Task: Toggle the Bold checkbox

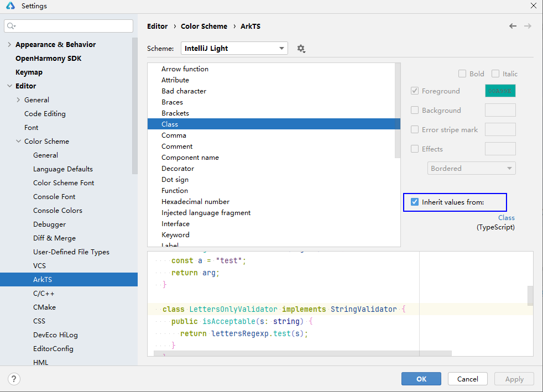Action: [x=462, y=74]
